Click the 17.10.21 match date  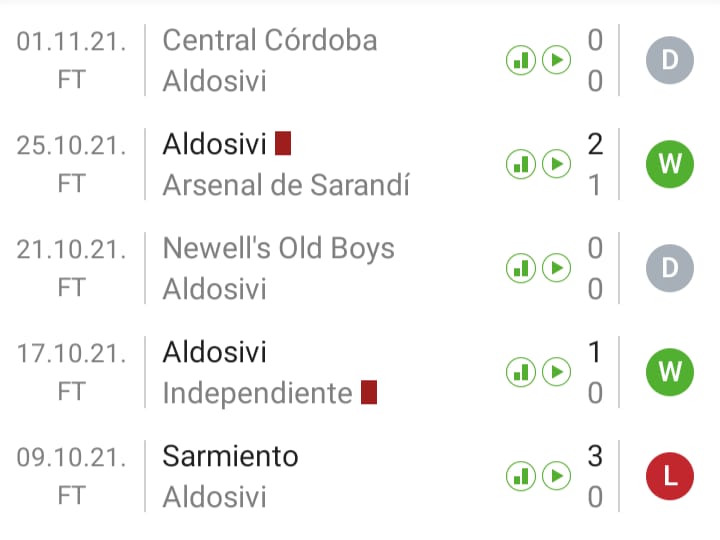click(x=72, y=352)
